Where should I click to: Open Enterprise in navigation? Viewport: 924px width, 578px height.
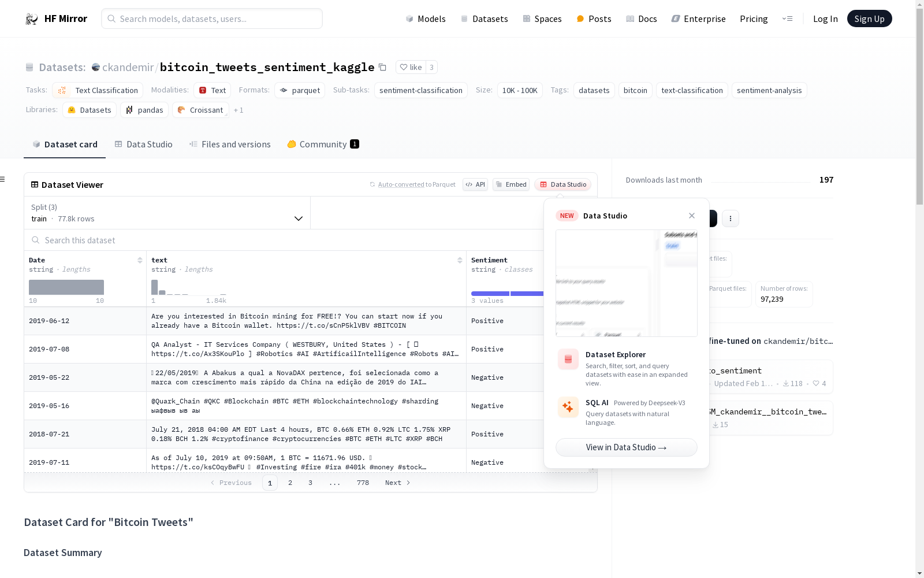(698, 18)
